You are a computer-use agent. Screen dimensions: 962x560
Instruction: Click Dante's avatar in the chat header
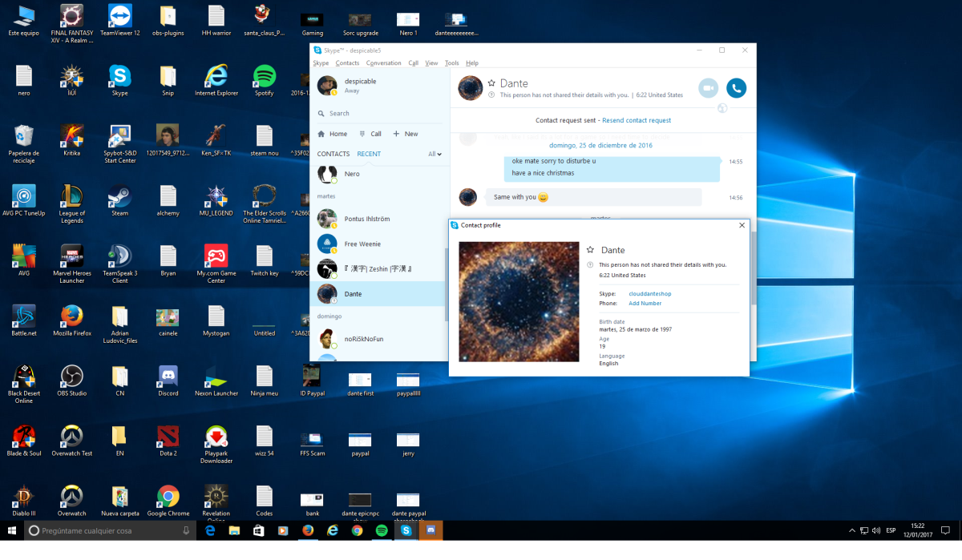tap(470, 88)
